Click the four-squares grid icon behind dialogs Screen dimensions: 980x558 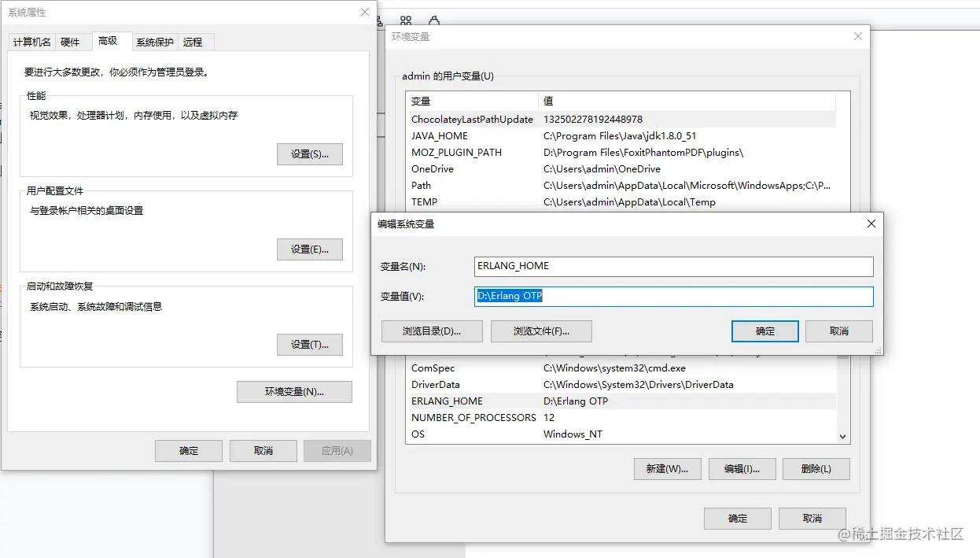[406, 21]
